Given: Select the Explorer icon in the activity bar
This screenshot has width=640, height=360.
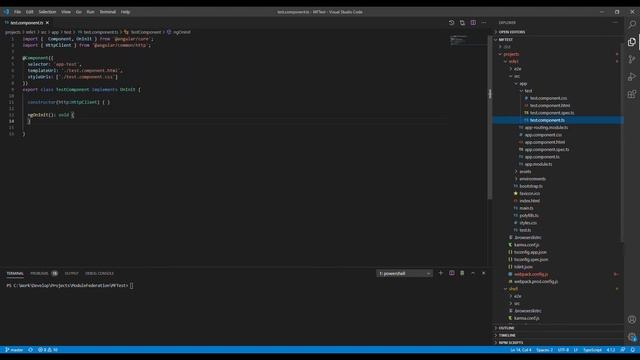Looking at the screenshot, I should click(632, 42).
